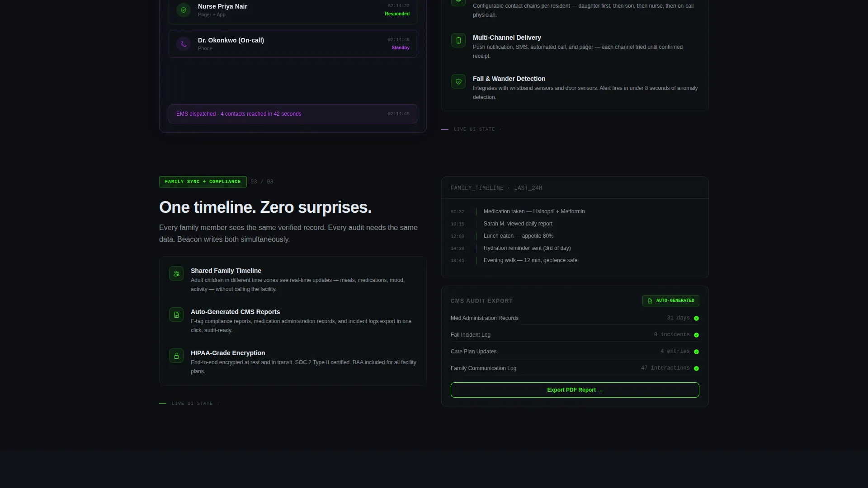
Task: Click the Auto-Generated CMS Reports document icon
Action: [176, 314]
